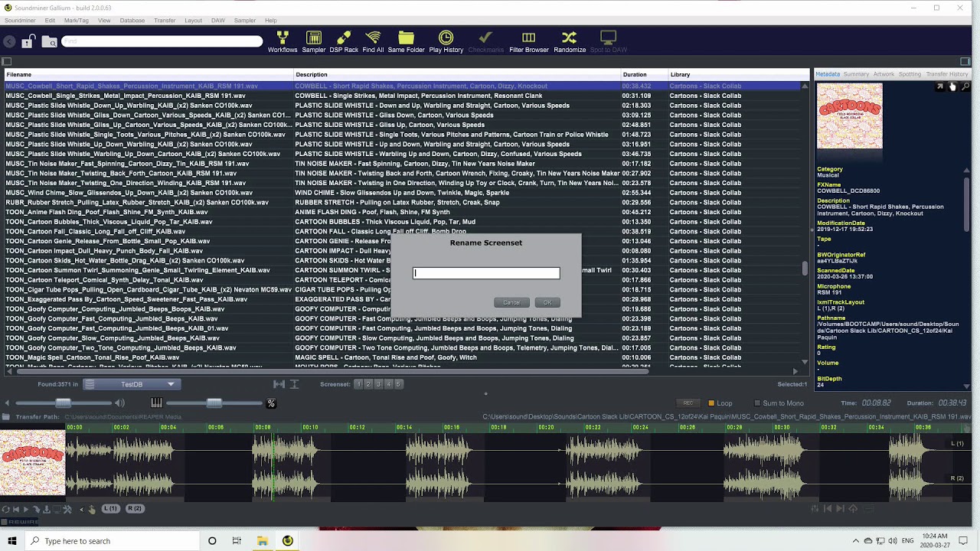Click the Checkmarks toolbar icon
The image size is (980, 551).
click(x=485, y=42)
